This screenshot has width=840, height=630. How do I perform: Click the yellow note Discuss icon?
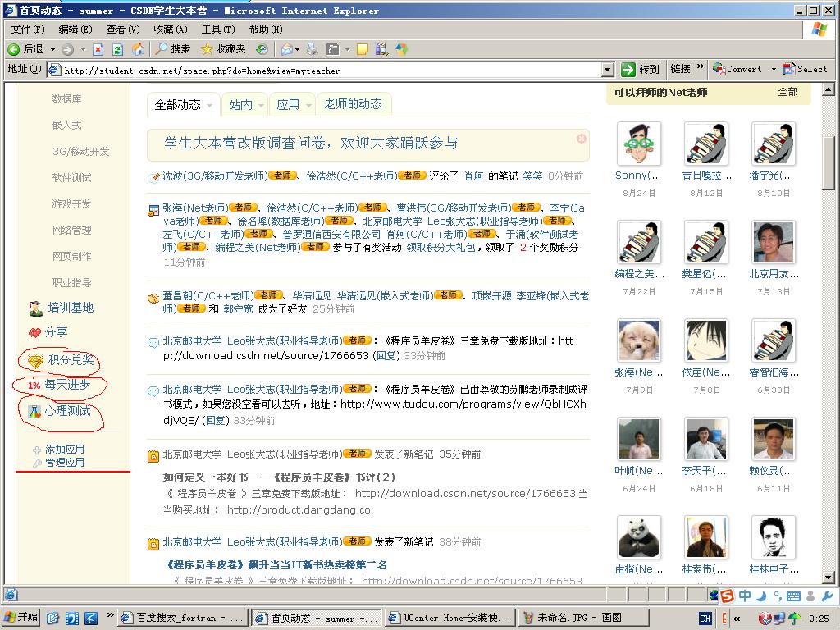point(363,49)
